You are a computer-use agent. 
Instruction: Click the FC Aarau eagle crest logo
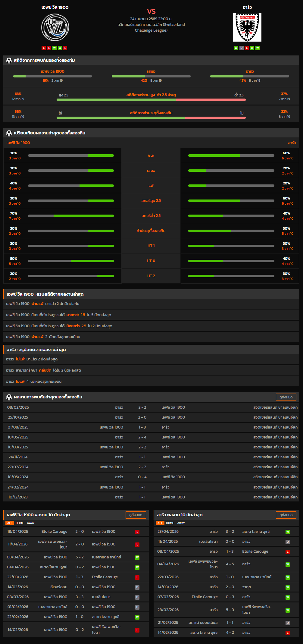247,27
